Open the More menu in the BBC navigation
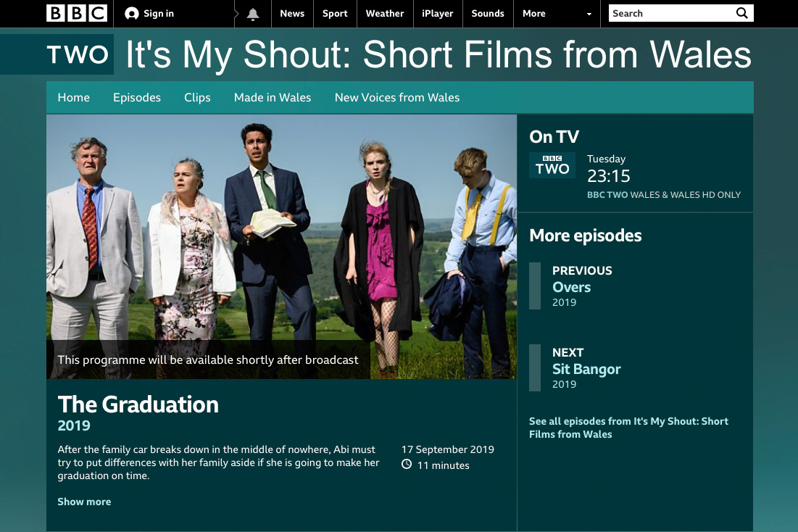This screenshot has height=532, width=798. [534, 14]
